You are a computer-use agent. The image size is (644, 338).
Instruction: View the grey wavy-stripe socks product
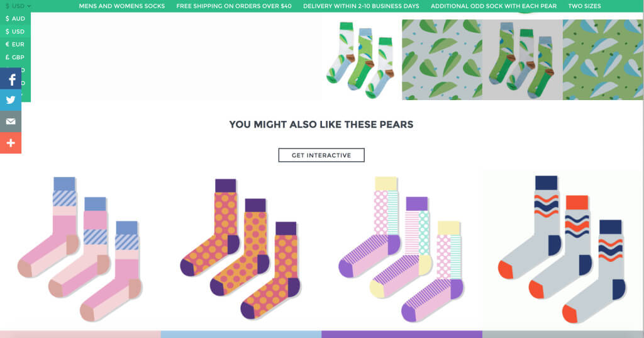tap(563, 249)
